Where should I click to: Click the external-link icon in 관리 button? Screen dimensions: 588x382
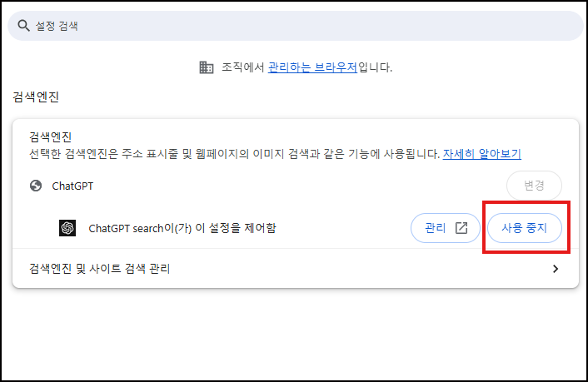tap(461, 228)
